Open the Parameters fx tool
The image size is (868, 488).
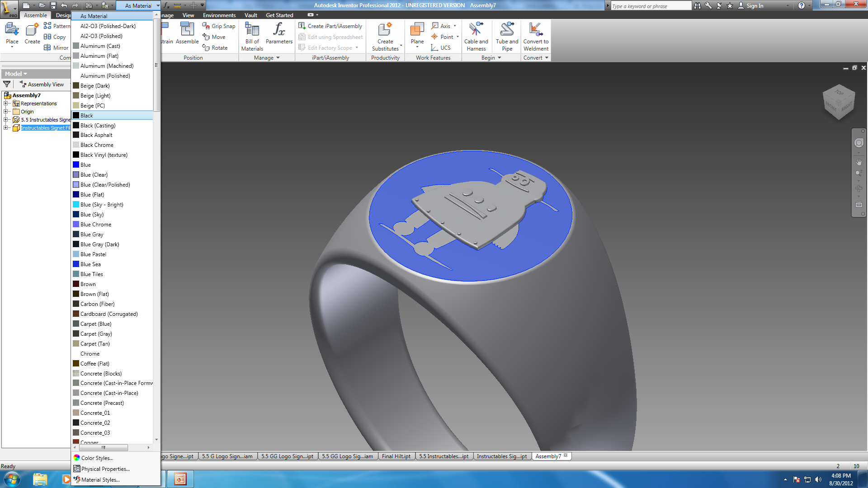point(279,34)
